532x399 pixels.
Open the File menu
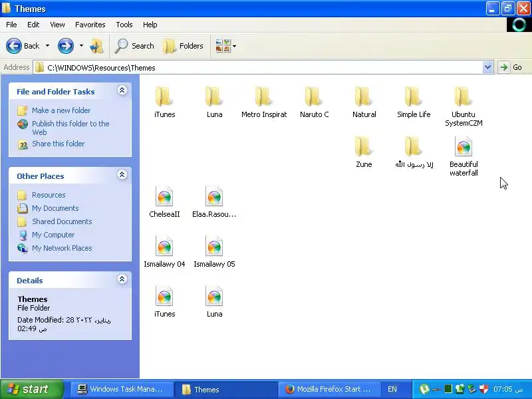pos(11,25)
